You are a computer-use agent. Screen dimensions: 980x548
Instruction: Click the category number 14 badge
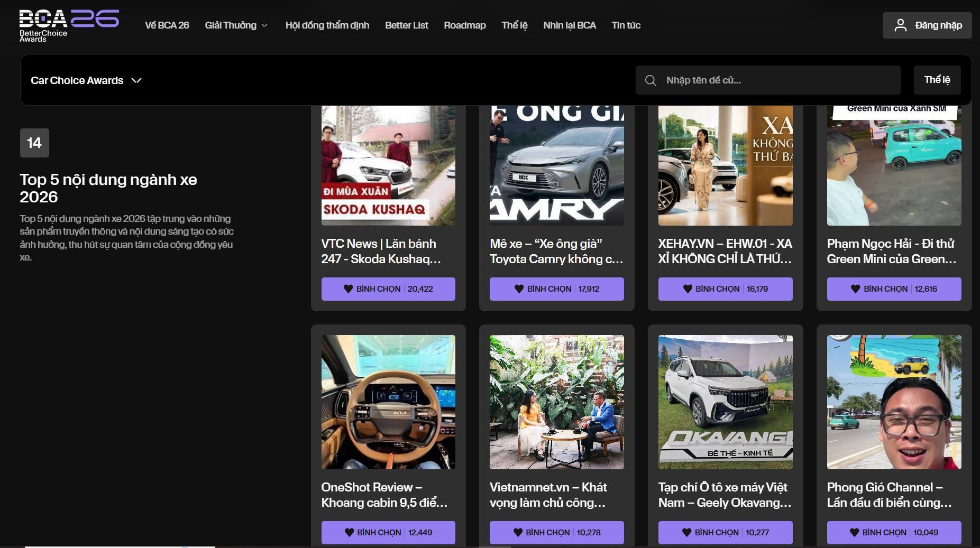pos(34,143)
